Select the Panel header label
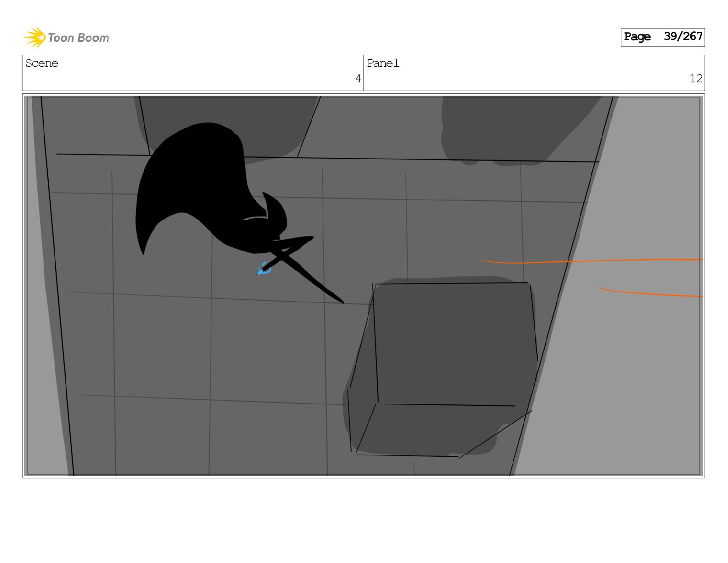The height and width of the screenshot is (563, 728). click(383, 63)
